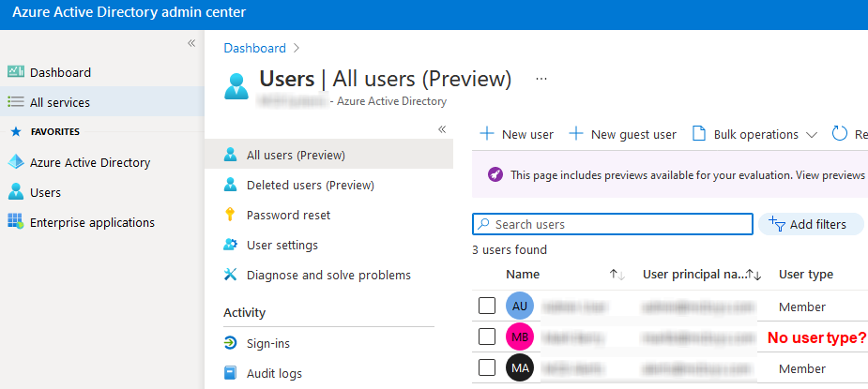Click the Name column header
The height and width of the screenshot is (389, 868).
[523, 274]
